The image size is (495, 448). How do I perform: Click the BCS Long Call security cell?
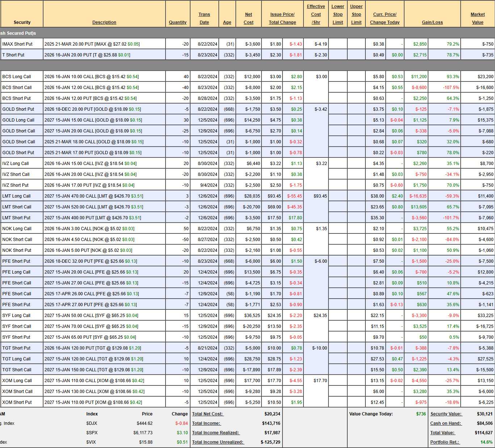[17, 77]
